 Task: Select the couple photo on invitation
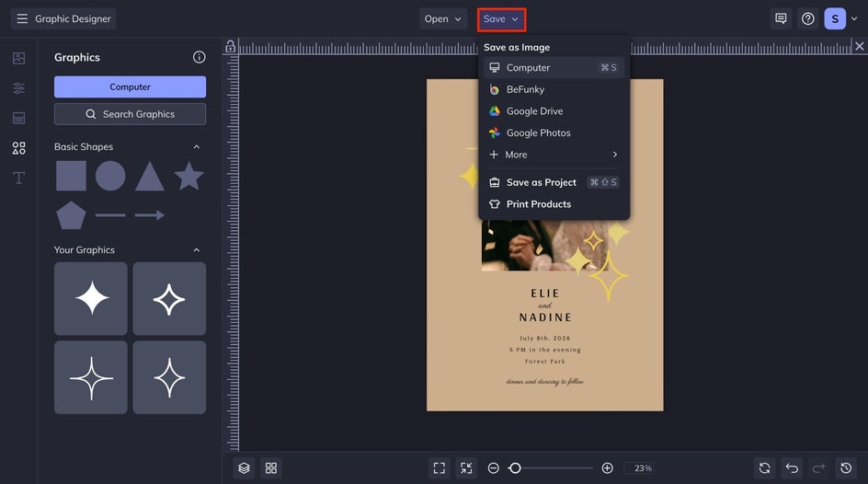544,246
